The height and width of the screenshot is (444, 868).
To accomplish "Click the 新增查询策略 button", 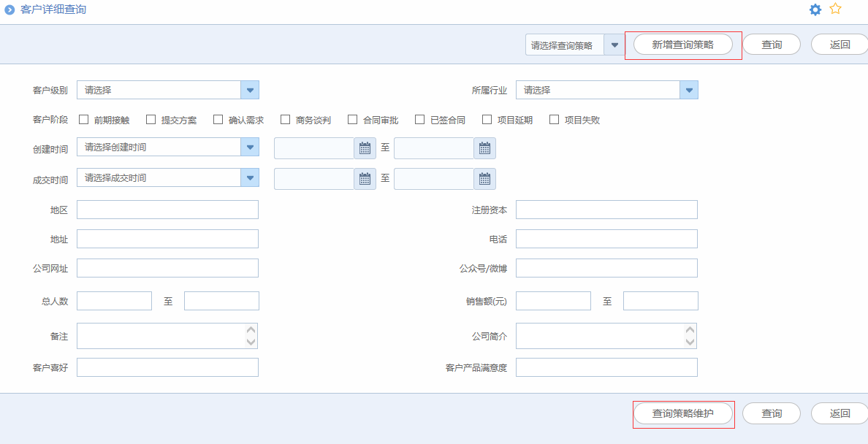I will [682, 45].
